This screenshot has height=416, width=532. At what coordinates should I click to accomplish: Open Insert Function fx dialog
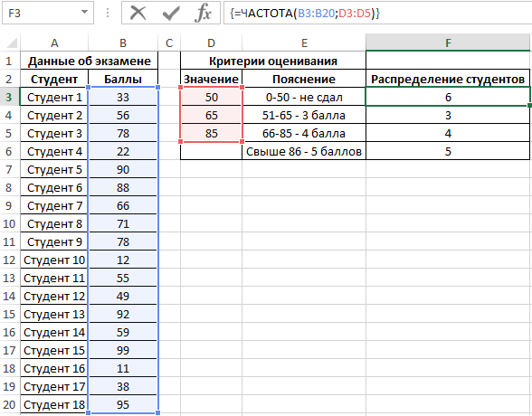point(203,14)
